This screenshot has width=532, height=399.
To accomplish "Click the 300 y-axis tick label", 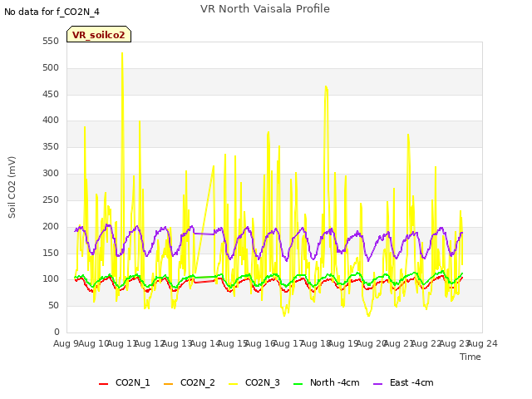I will pos(51,174).
